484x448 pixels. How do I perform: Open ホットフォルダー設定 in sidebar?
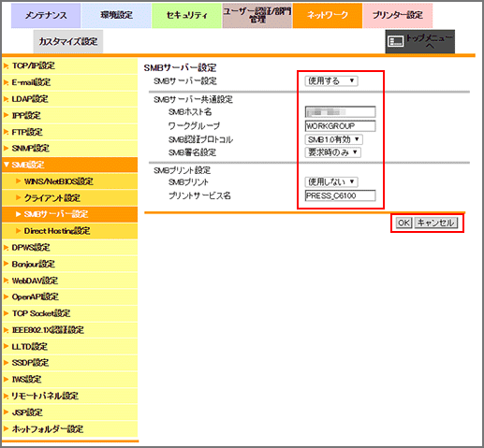pos(69,429)
